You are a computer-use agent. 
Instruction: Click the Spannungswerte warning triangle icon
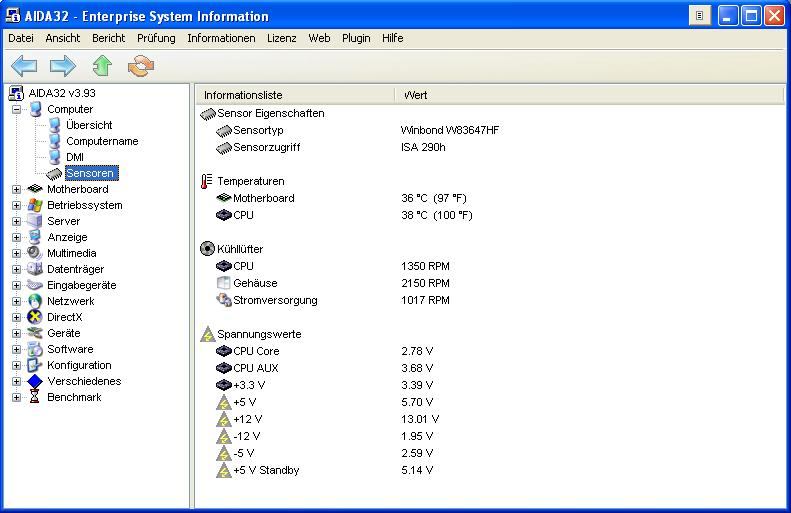click(x=208, y=334)
